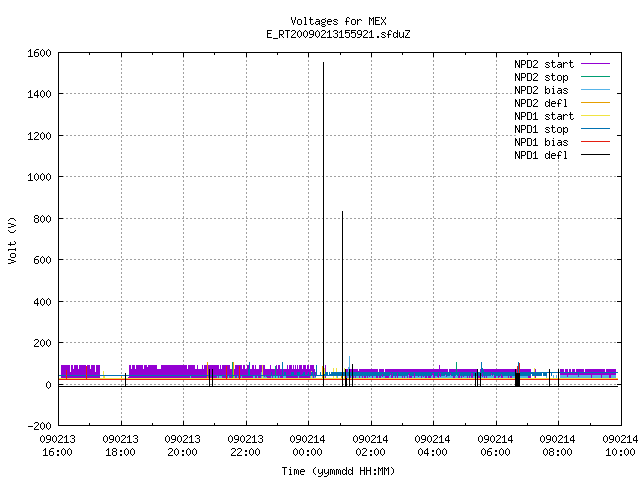Click the 090213 20:00 time label
Viewport: 640px width, 480px height.
182,446
